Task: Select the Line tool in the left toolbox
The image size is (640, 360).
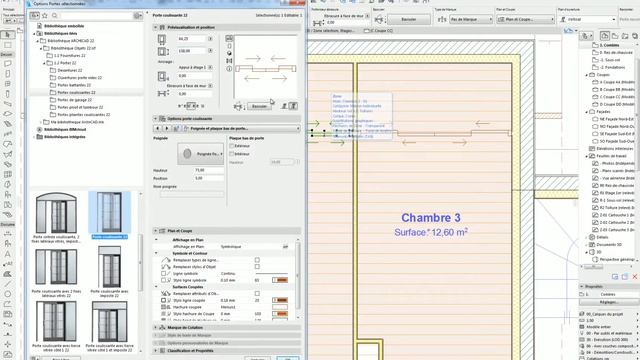Action: point(7,284)
